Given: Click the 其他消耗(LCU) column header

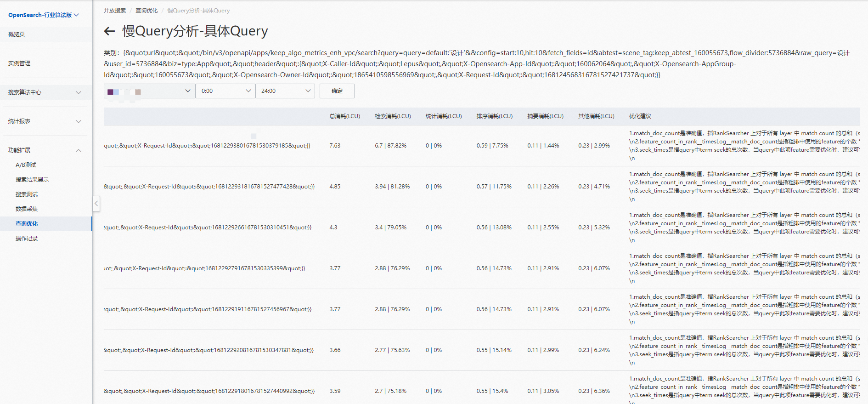Looking at the screenshot, I should pyautogui.click(x=596, y=116).
